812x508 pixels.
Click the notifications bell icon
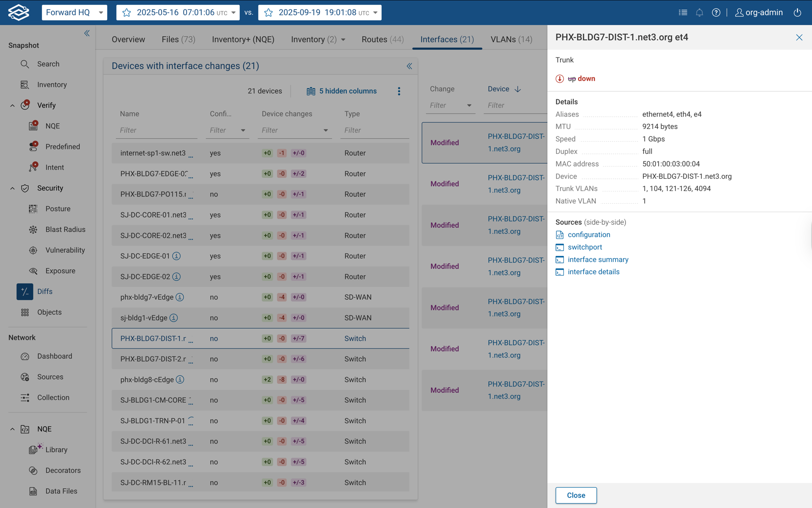tap(699, 13)
